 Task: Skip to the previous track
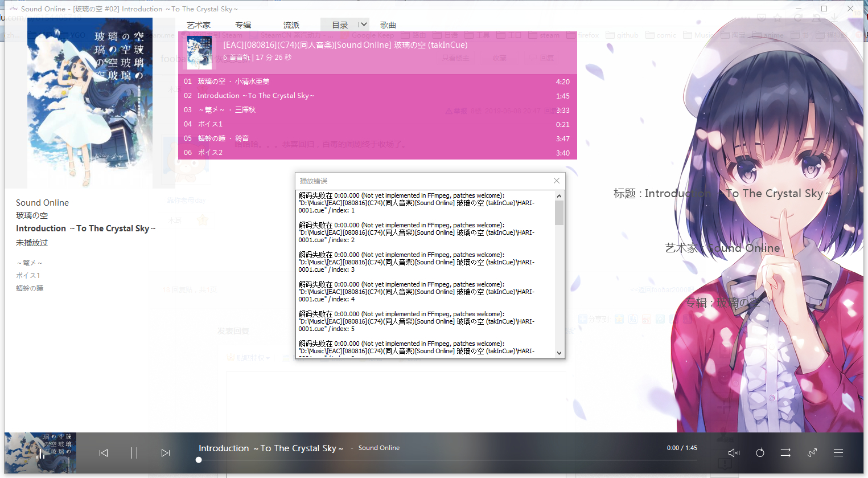click(x=103, y=453)
